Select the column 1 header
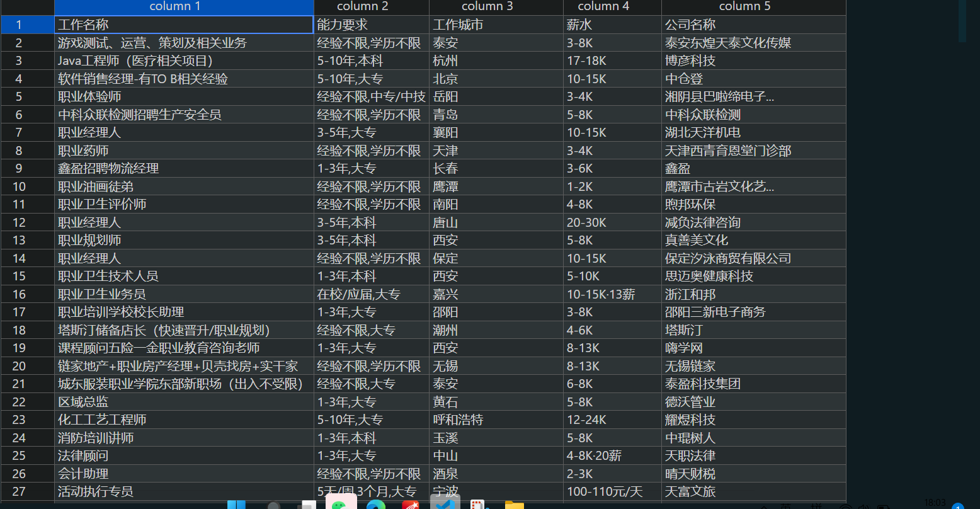980x509 pixels. [x=184, y=7]
